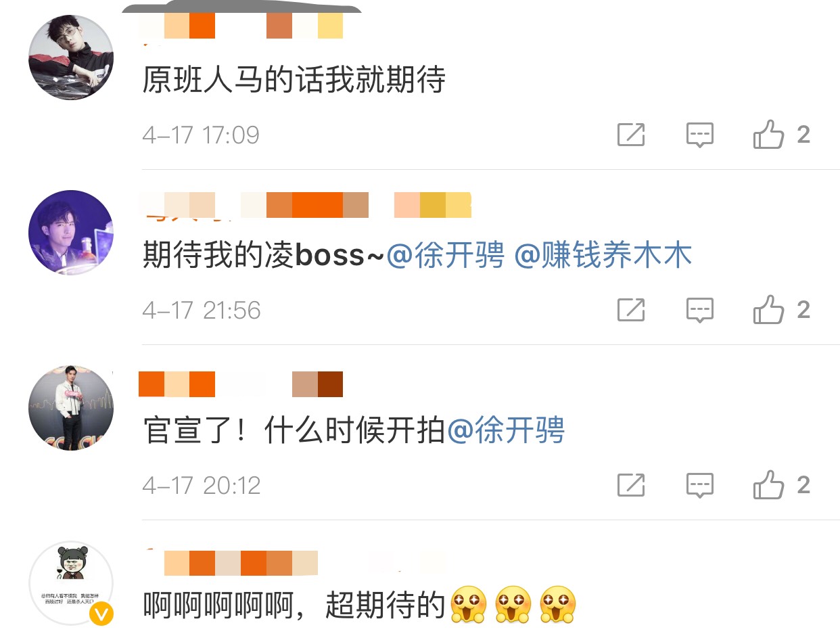Screen dimensions: 840x640
Task: Open the blurred username of the first commenter
Action: tap(241, 26)
